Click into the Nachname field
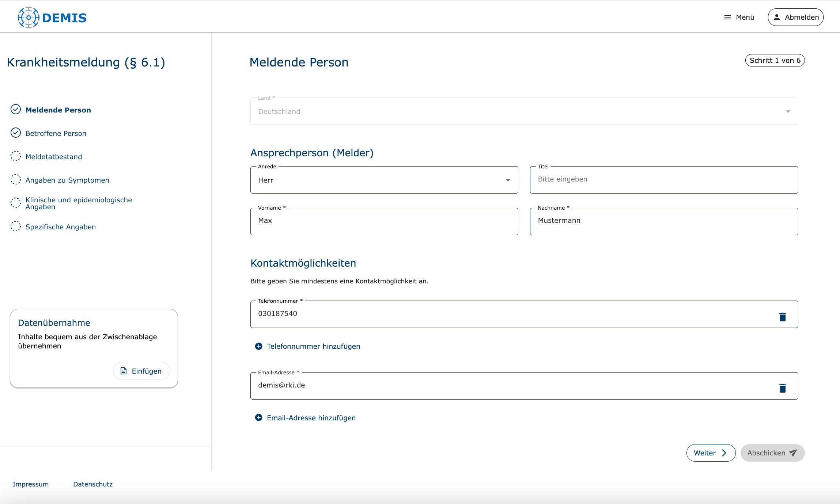Viewport: 840px width, 504px height. click(x=663, y=221)
